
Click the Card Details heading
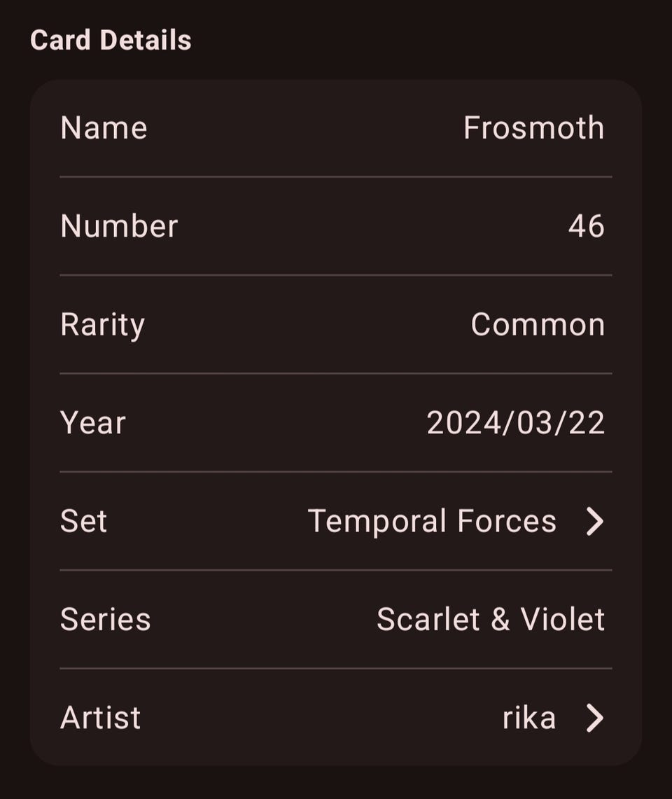(111, 40)
